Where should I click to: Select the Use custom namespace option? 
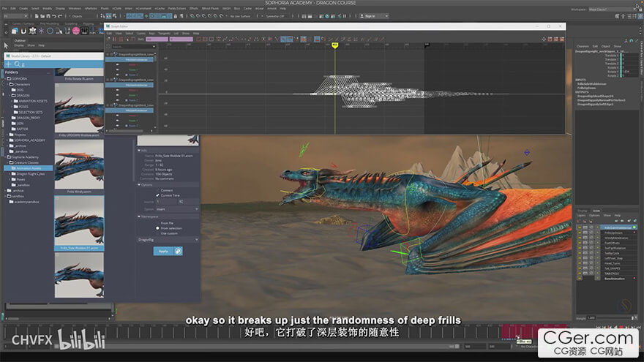tap(157, 233)
